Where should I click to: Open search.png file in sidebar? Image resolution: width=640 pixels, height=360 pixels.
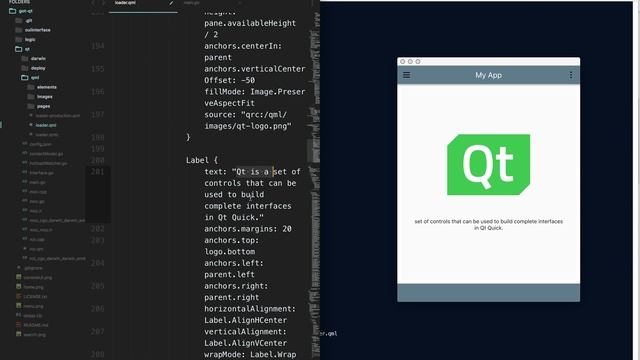(35, 335)
